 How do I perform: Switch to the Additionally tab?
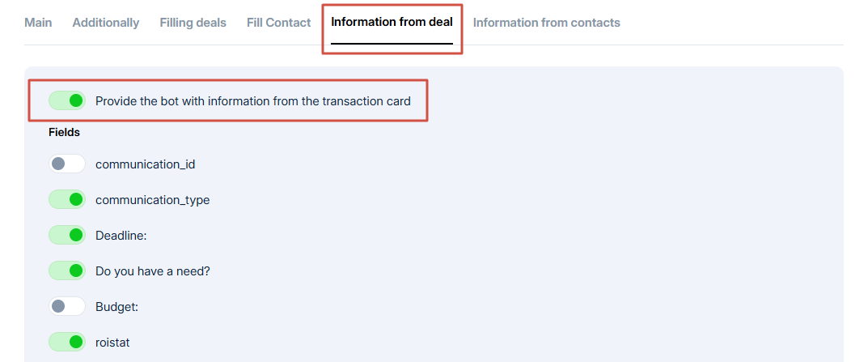106,23
